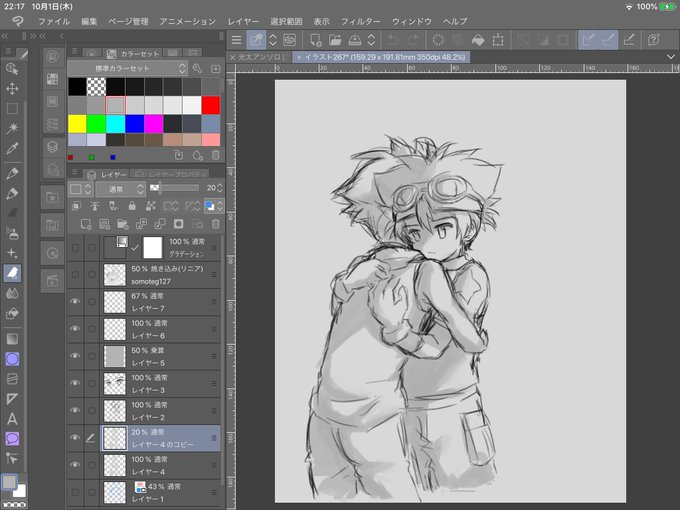Hide レイヤー 3 with eye icon
This screenshot has height=510, width=680.
75,383
